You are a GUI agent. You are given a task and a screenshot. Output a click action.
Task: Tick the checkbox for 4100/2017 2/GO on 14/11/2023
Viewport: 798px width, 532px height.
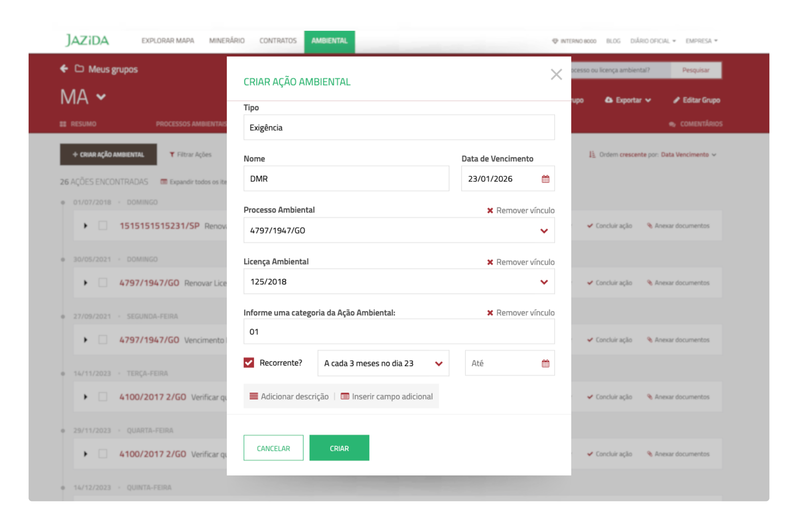click(x=103, y=397)
